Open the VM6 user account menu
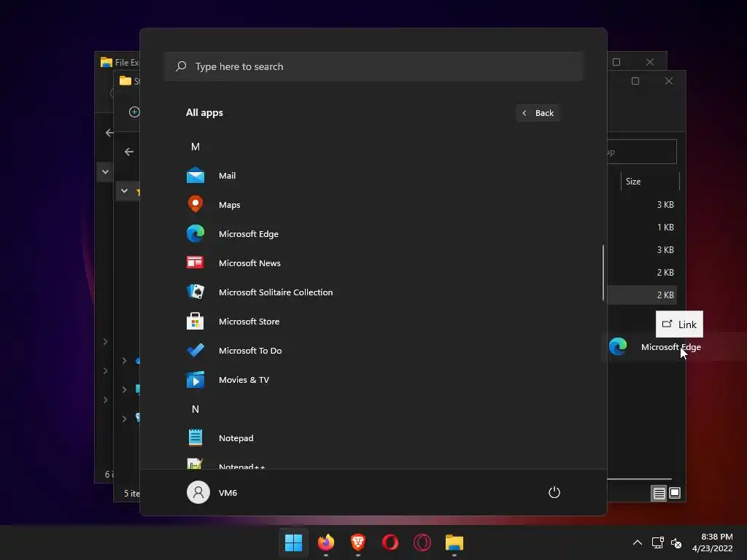Screen dimensions: 747x560 (x=212, y=492)
